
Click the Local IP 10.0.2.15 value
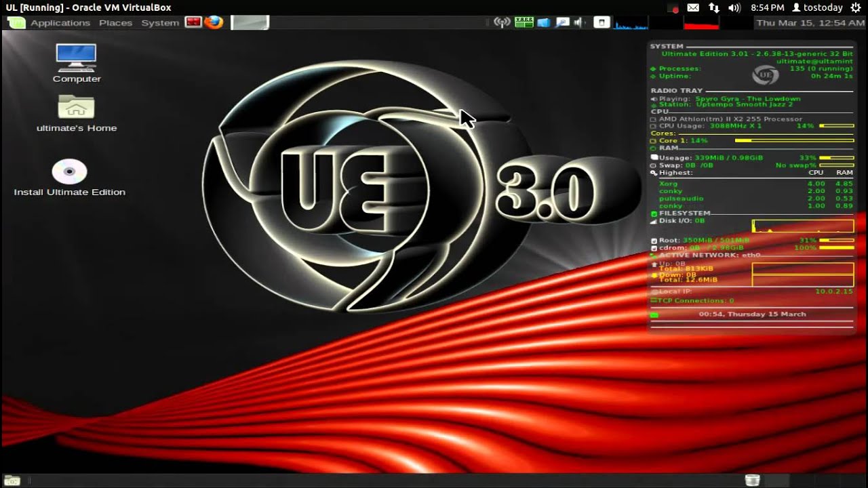pyautogui.click(x=834, y=291)
